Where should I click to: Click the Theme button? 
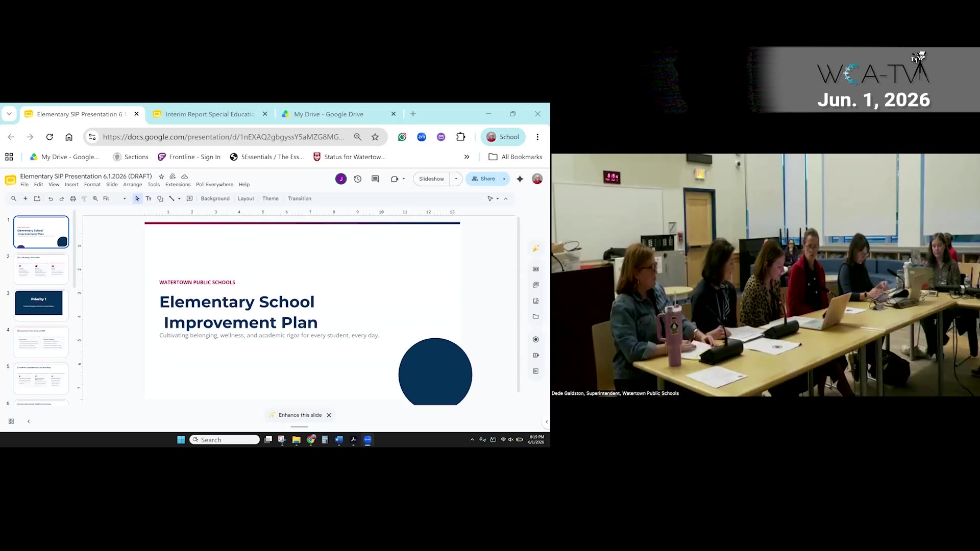click(x=271, y=198)
